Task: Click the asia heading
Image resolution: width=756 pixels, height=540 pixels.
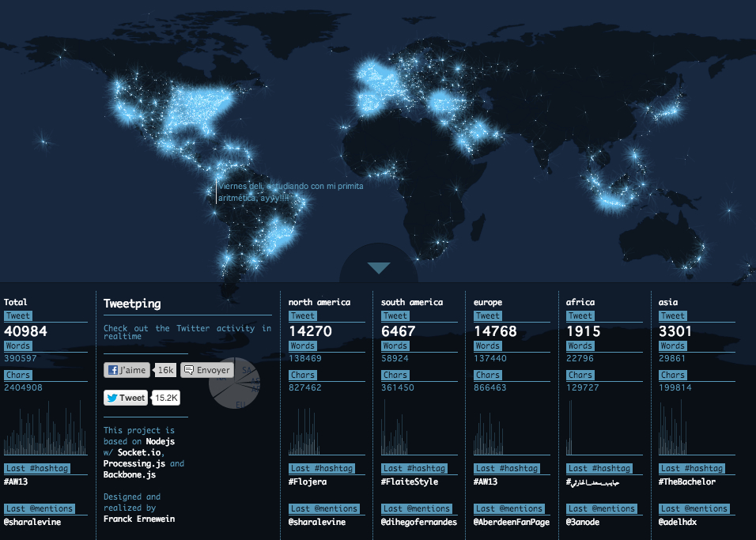Action: click(668, 302)
